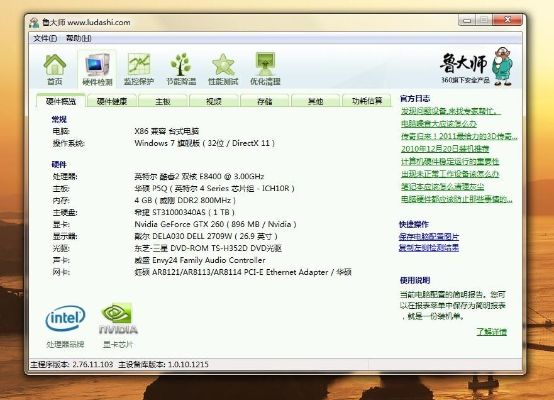This screenshot has height=400, width=554.
Task: Open the 首页 home icon
Action: coord(55,69)
